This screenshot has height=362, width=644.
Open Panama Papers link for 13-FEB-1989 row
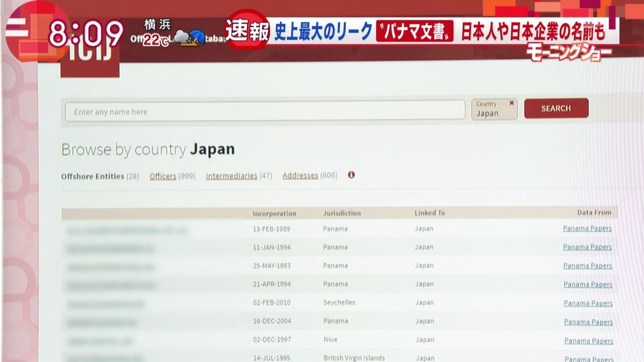(587, 228)
